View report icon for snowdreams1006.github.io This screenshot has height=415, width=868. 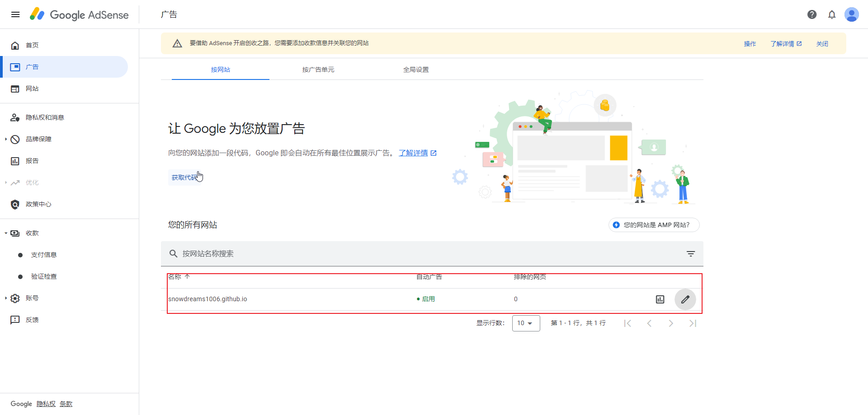point(660,299)
